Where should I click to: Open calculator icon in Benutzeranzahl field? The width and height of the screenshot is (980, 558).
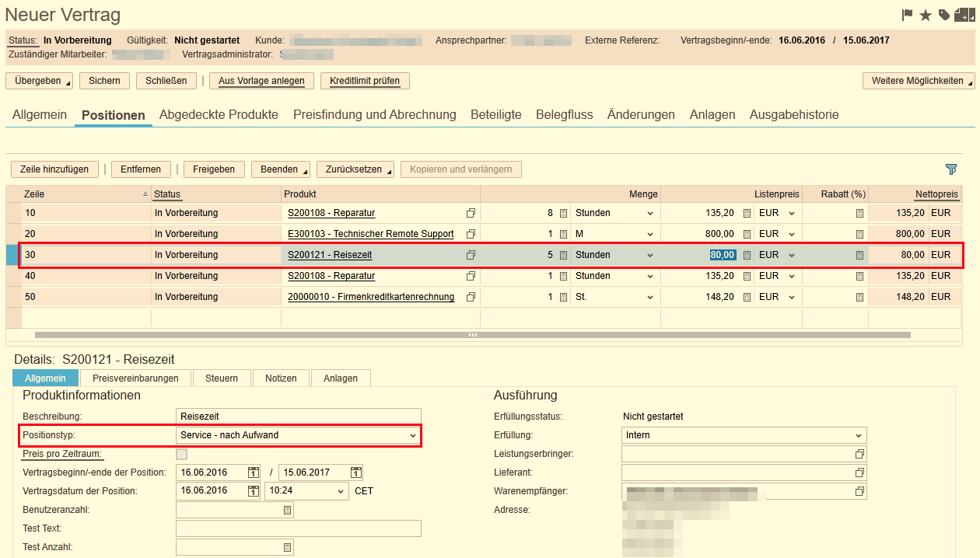click(287, 510)
